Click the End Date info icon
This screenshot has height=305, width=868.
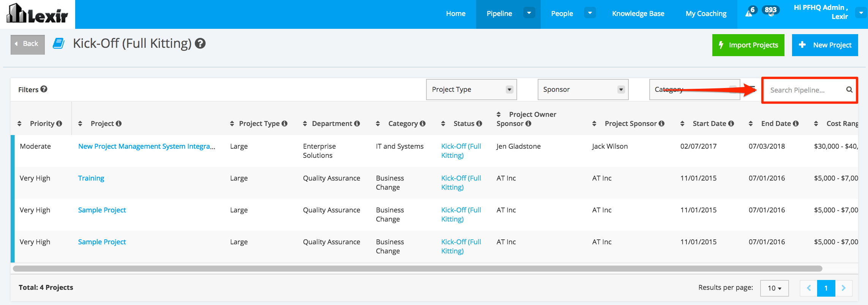796,123
